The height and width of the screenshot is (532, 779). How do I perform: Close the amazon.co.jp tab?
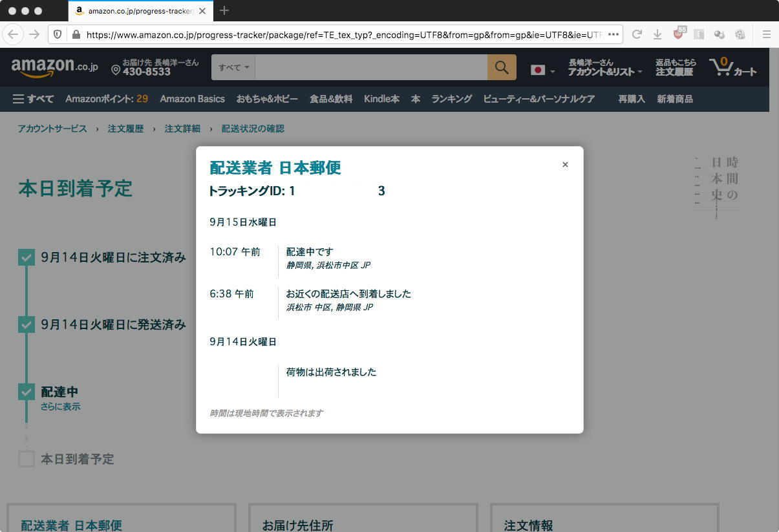[203, 11]
